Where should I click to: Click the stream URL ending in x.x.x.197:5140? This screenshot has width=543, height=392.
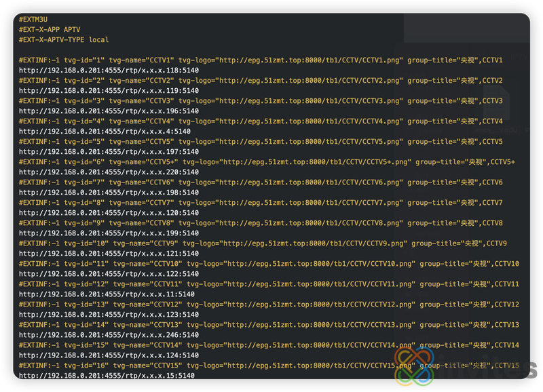(109, 152)
